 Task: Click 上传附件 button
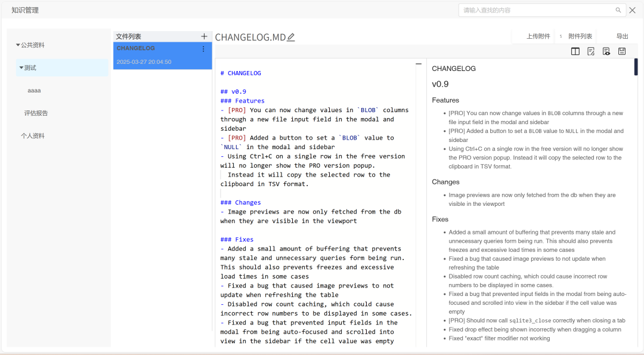tap(538, 36)
